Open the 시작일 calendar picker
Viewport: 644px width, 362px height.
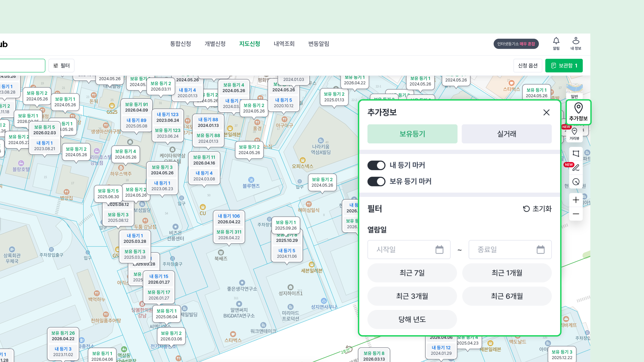(x=439, y=250)
